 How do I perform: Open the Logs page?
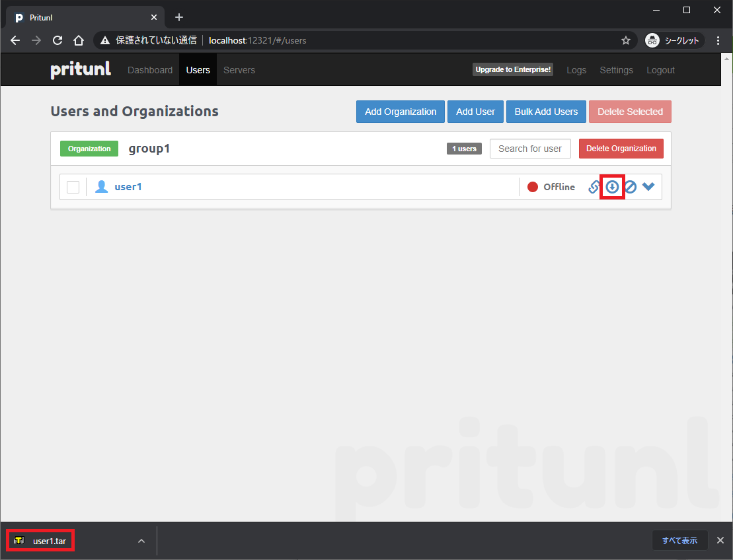pyautogui.click(x=576, y=70)
